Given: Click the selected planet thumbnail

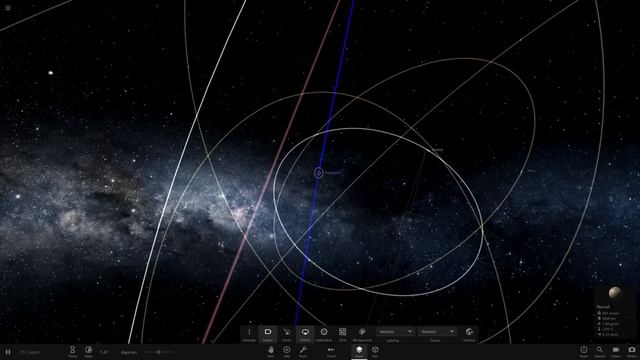Looking at the screenshot, I should (x=615, y=293).
